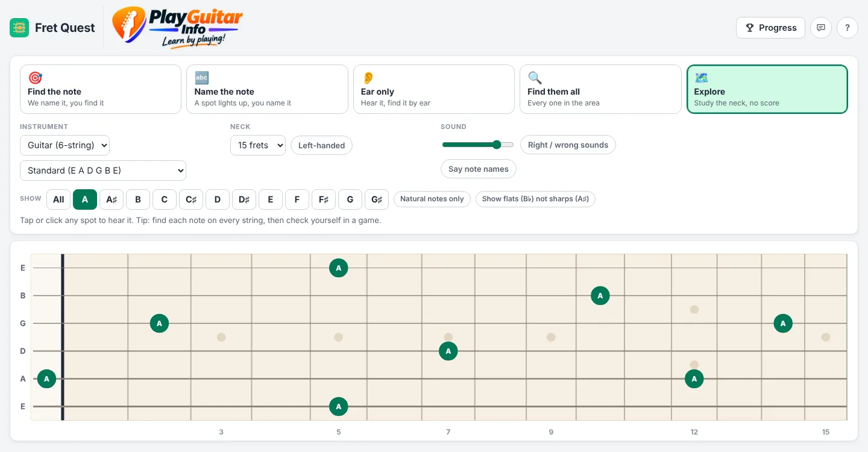Show the E notes
Screen dimensions: 868x452
(271, 199)
